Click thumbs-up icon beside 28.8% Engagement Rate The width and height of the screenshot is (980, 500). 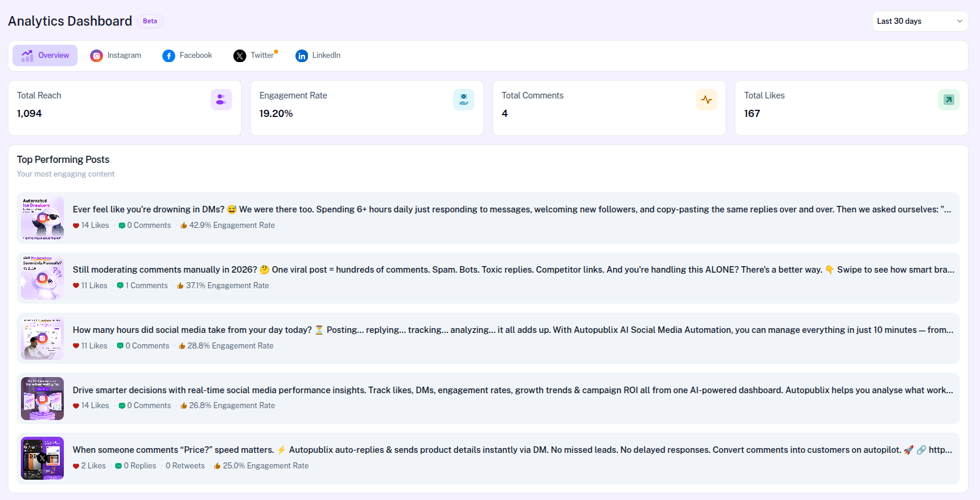pyautogui.click(x=182, y=346)
